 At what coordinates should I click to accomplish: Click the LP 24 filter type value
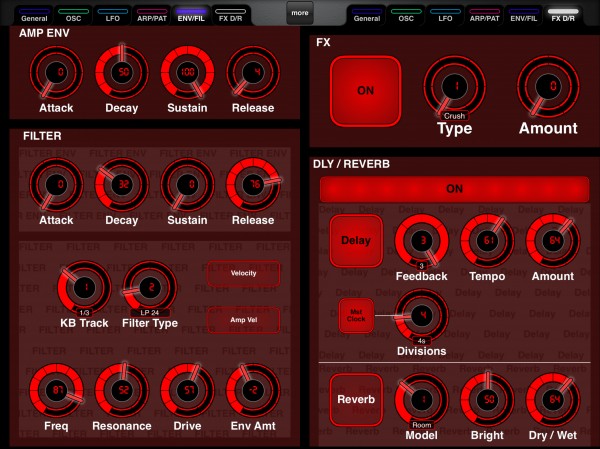point(150,313)
